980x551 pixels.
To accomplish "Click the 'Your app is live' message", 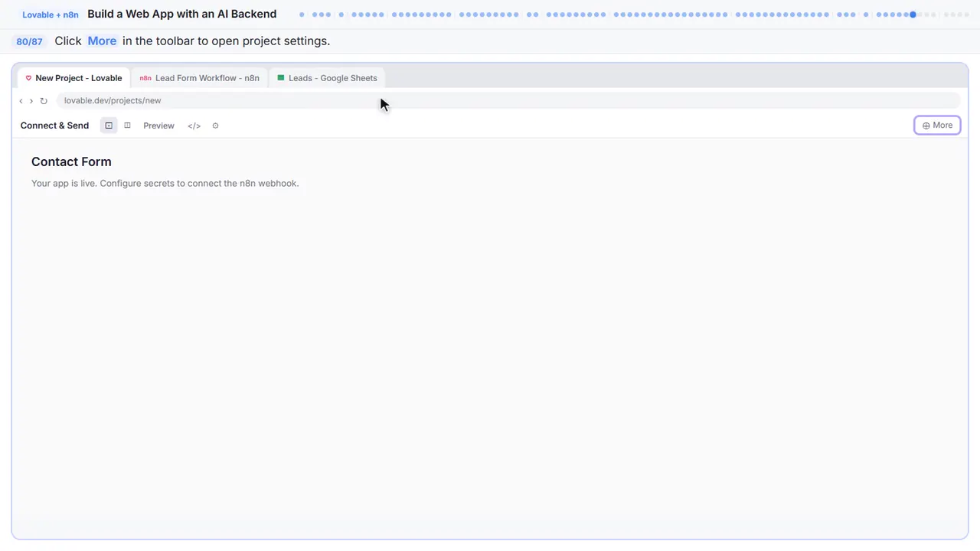I will pos(165,183).
